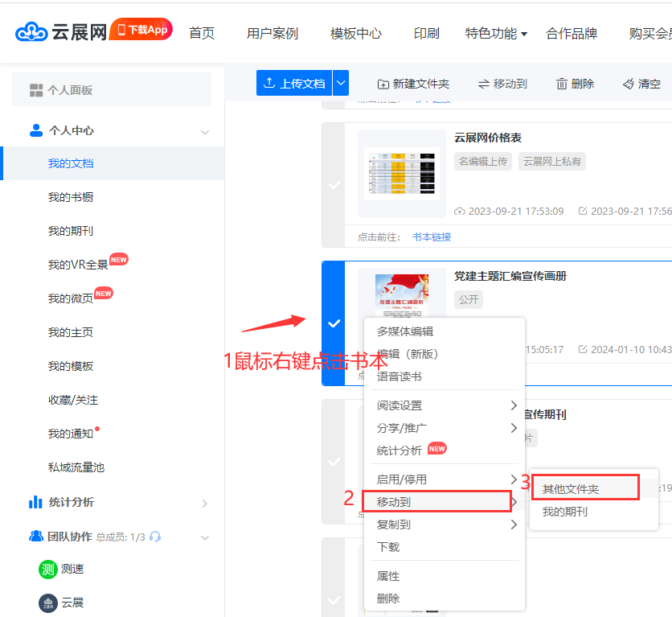
Task: Select 其他文件夹 in the submenu
Action: (x=570, y=489)
